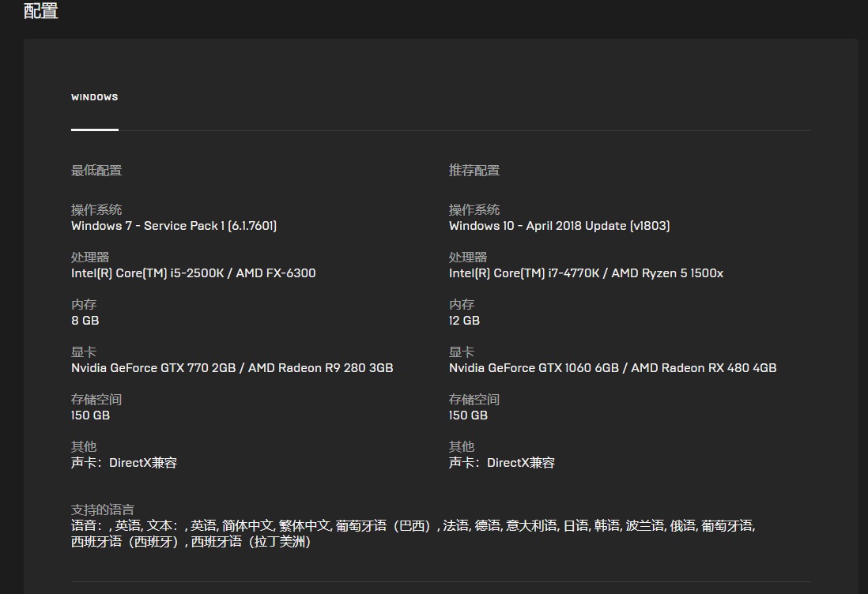Image resolution: width=868 pixels, height=594 pixels.
Task: Click the 支持的语言 label
Action: click(x=103, y=509)
